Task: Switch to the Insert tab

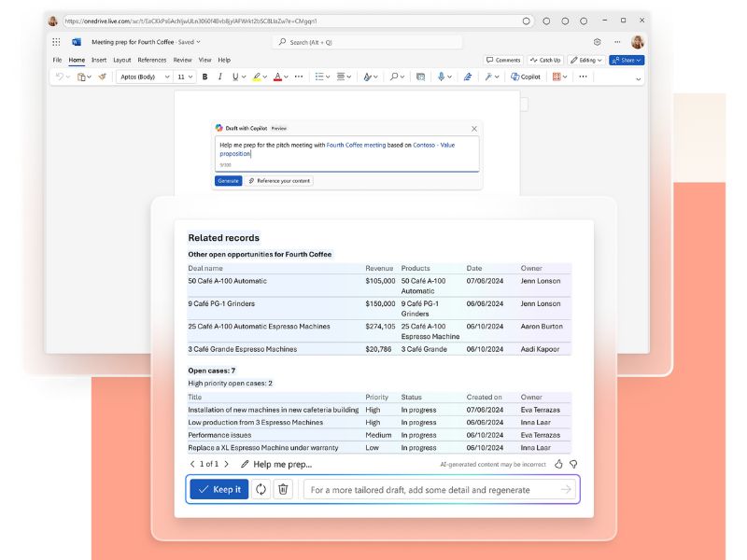Action: click(x=97, y=60)
